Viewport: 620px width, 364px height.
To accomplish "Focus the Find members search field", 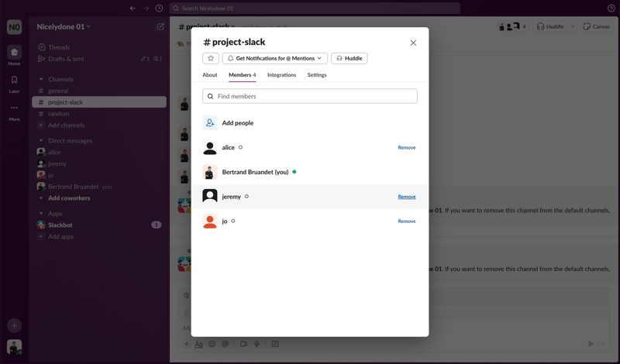I will 309,96.
